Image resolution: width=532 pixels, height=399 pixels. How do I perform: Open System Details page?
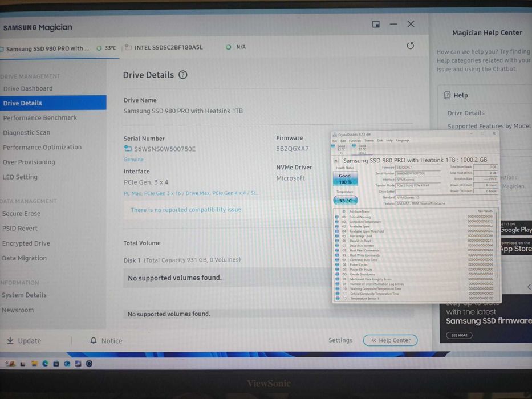click(x=24, y=295)
